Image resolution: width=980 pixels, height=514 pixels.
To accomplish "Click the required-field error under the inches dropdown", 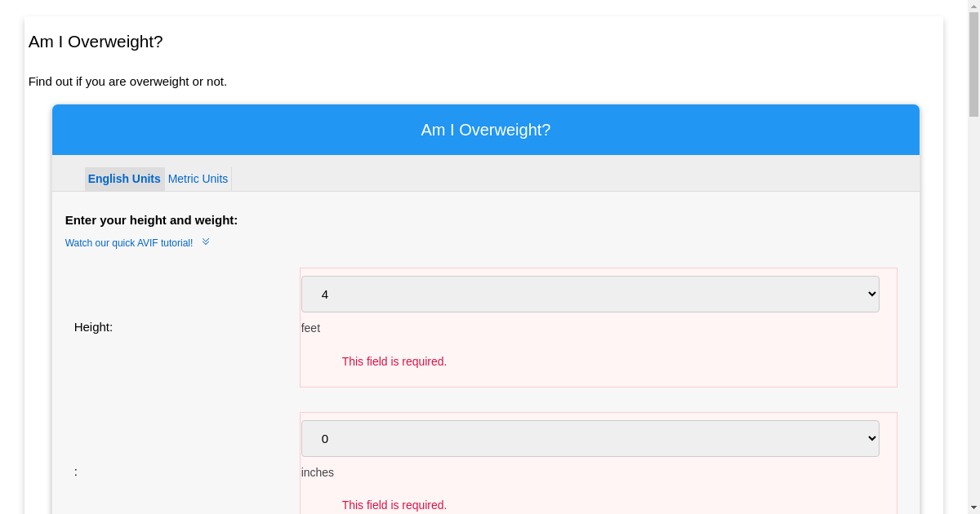I will (x=394, y=505).
